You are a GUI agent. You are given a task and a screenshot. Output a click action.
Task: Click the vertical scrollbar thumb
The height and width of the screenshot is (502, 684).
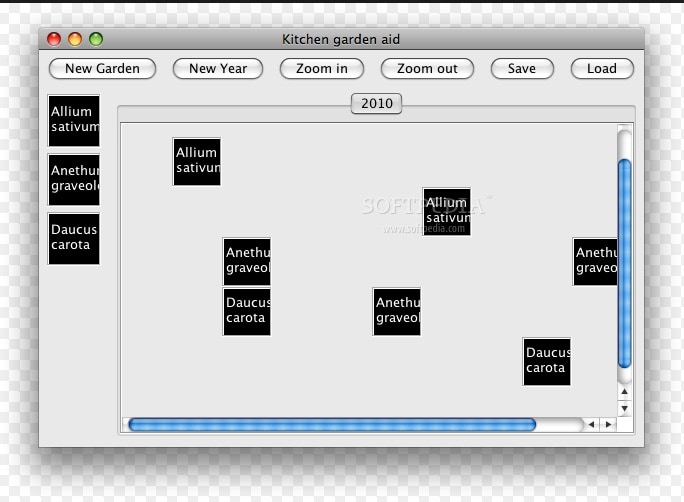[x=625, y=263]
